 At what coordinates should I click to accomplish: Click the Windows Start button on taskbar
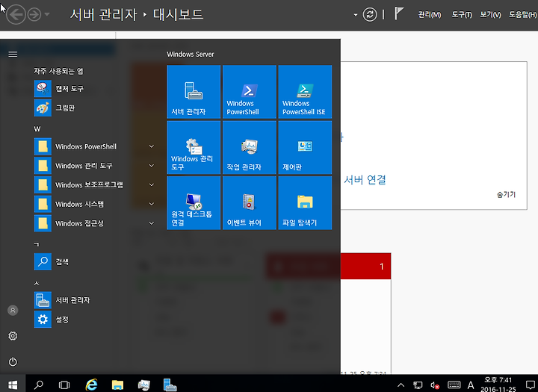[13, 384]
